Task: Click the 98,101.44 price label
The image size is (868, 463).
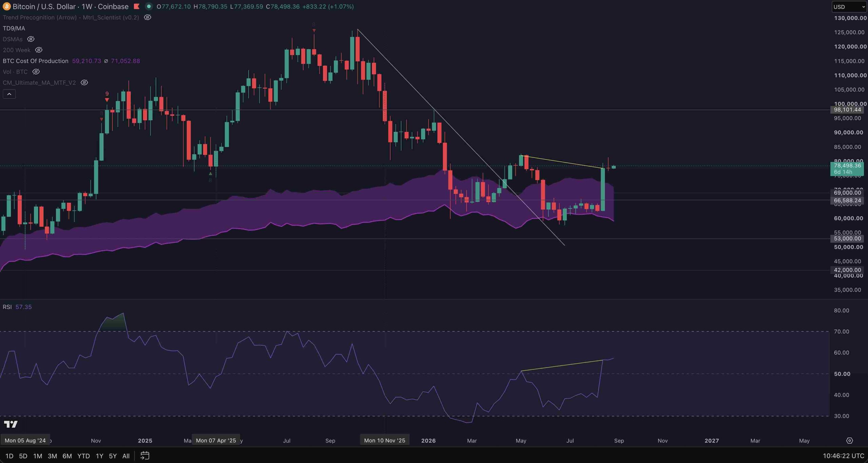Action: coord(847,110)
